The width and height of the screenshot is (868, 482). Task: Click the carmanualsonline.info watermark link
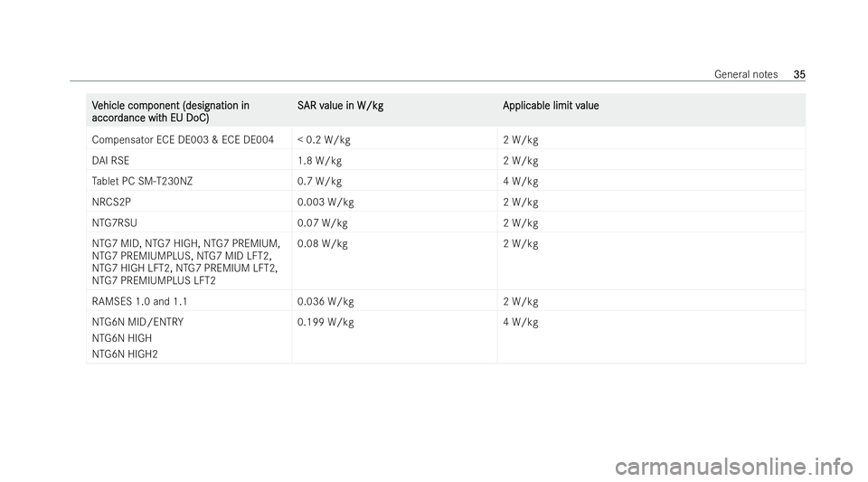[x=733, y=452]
